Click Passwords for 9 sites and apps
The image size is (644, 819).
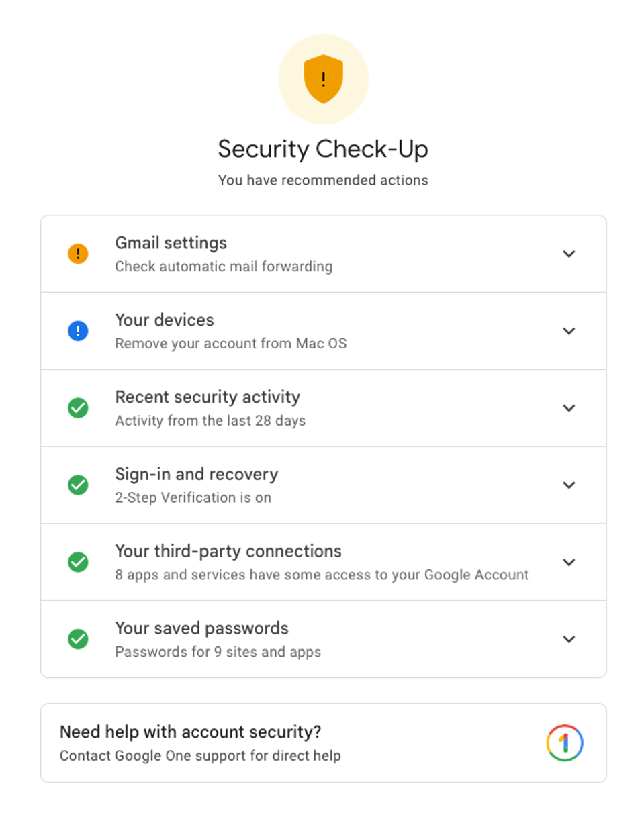point(218,652)
